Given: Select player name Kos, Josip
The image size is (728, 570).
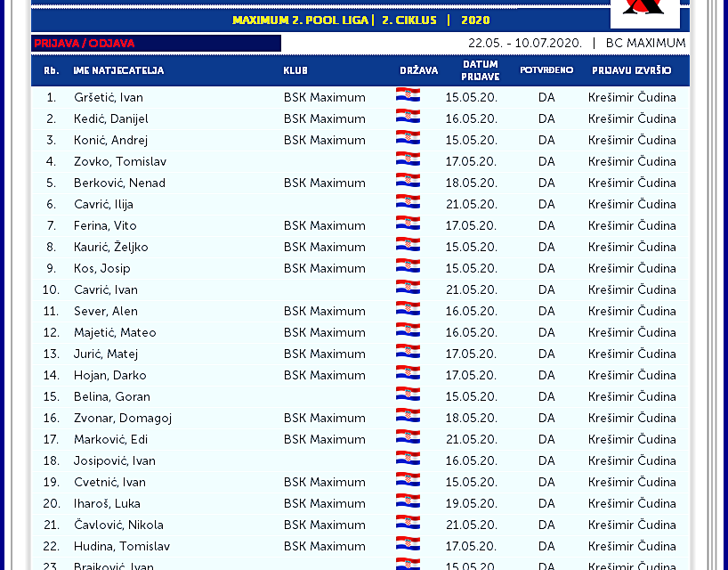Looking at the screenshot, I should (x=102, y=268).
